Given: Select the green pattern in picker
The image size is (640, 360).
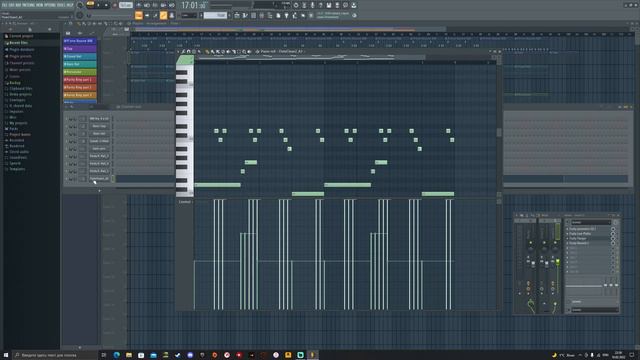Looking at the screenshot, I should (80, 72).
